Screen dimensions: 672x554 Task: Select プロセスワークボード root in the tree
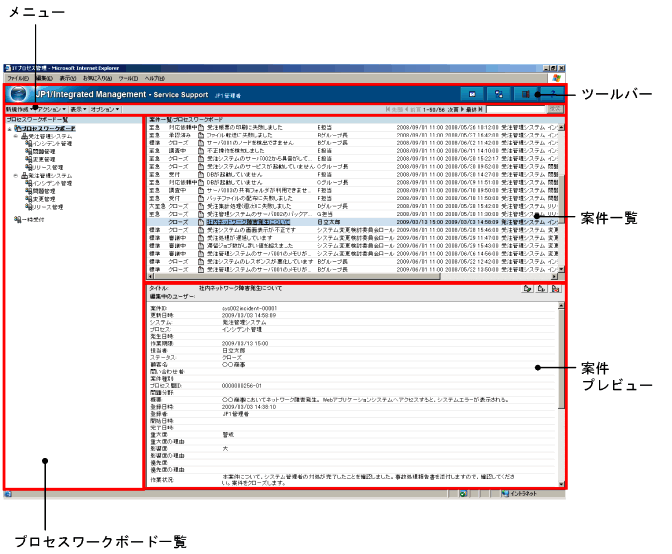[x=48, y=129]
